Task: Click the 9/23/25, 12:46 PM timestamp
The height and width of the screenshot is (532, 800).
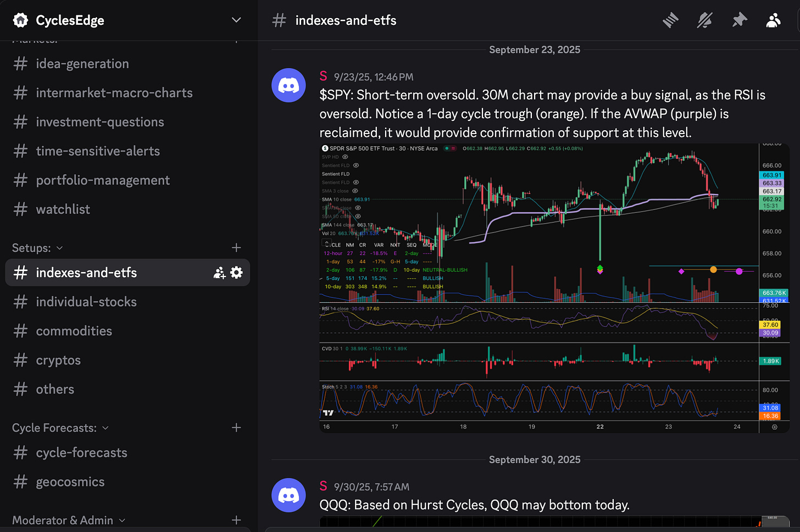Action: [374, 77]
